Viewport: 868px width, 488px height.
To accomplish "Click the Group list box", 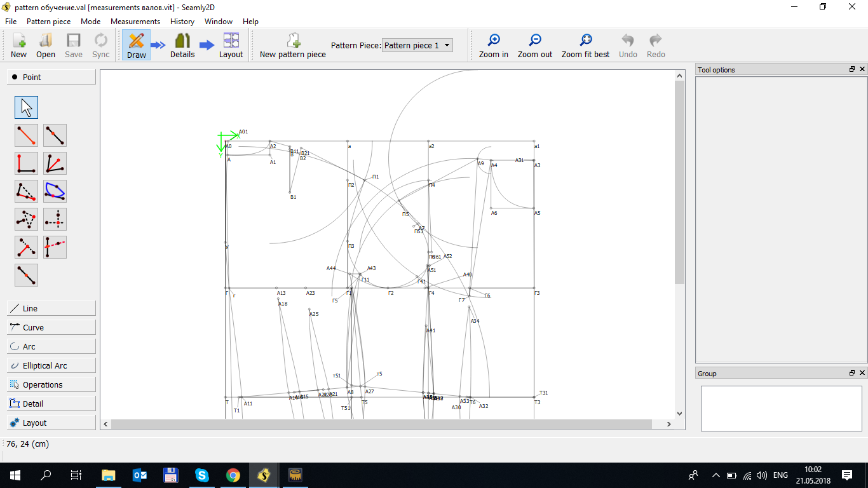I will point(782,408).
